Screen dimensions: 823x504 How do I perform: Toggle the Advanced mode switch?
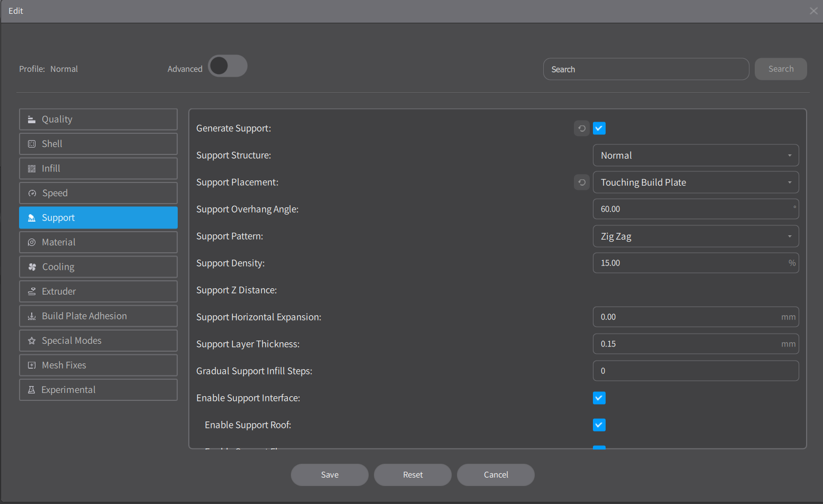[x=228, y=66]
